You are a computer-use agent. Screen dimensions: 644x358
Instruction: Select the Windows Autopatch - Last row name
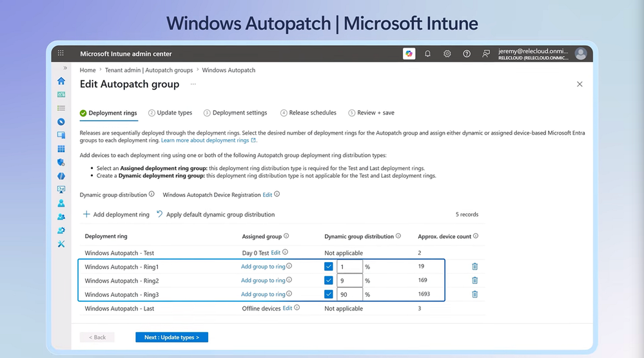(119, 308)
